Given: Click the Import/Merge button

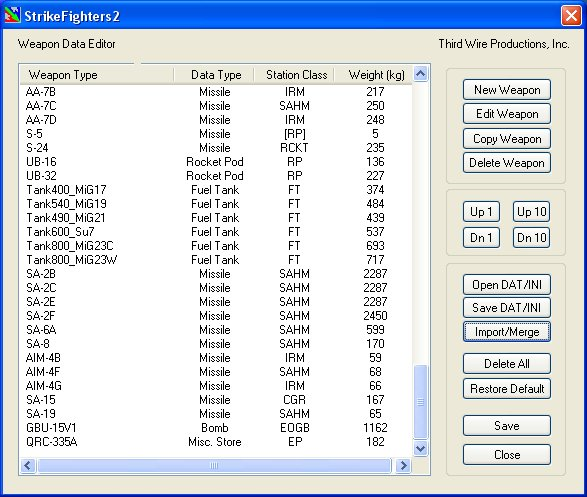Looking at the screenshot, I should (507, 332).
